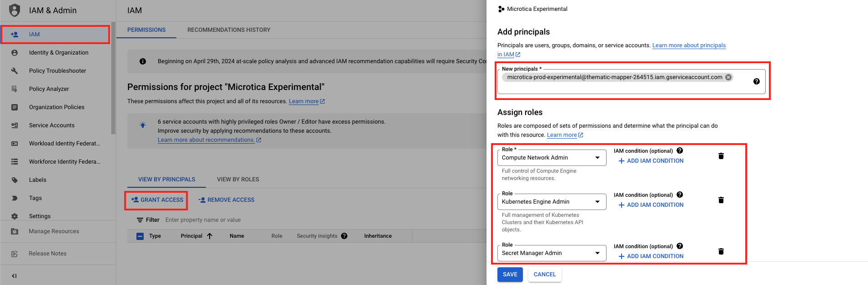Sort by Principal column arrow
This screenshot has width=868, height=285.
coord(210,236)
